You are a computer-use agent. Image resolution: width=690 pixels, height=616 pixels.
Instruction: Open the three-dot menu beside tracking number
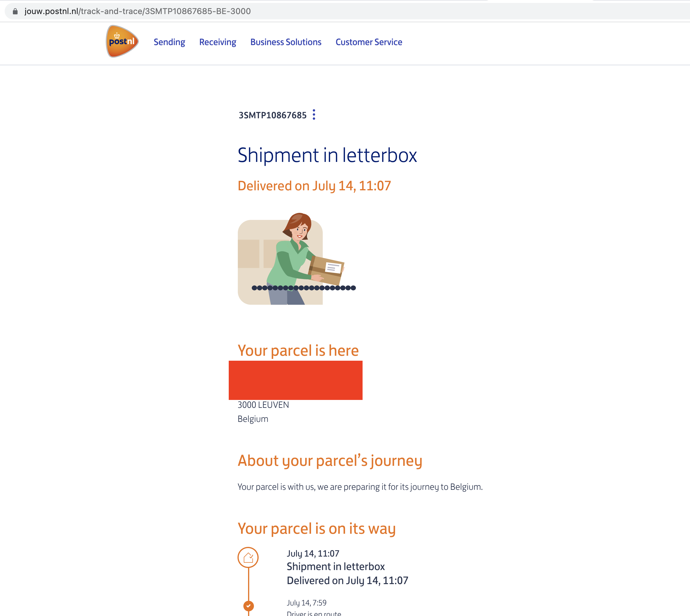(x=315, y=115)
